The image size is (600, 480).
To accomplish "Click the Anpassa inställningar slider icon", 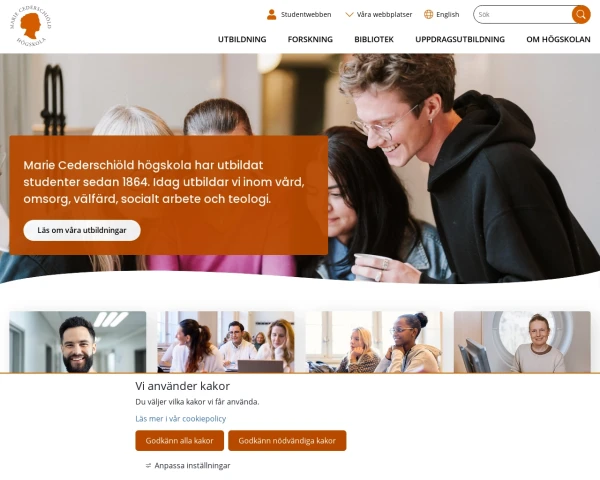I will click(x=148, y=466).
